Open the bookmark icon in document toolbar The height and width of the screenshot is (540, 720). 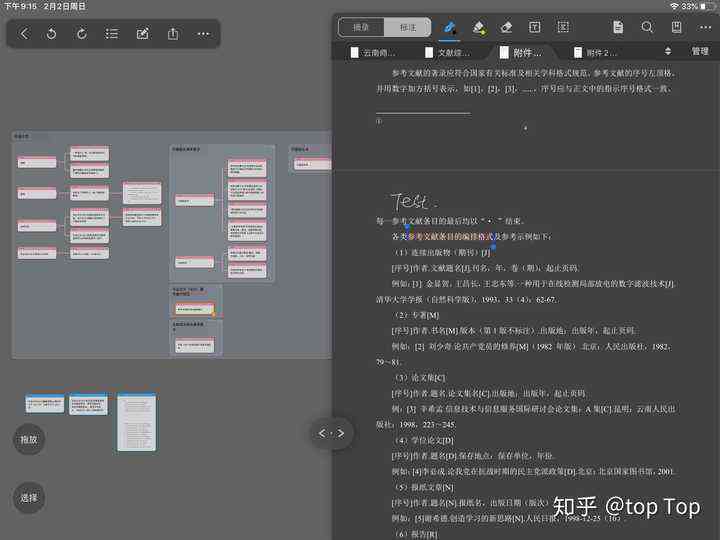[x=676, y=27]
